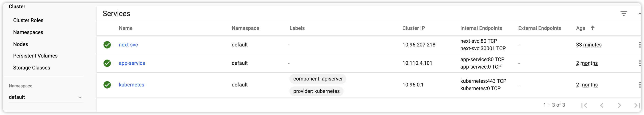Open actions menu for kubernetes row
The height and width of the screenshot is (115, 644).
(639, 85)
